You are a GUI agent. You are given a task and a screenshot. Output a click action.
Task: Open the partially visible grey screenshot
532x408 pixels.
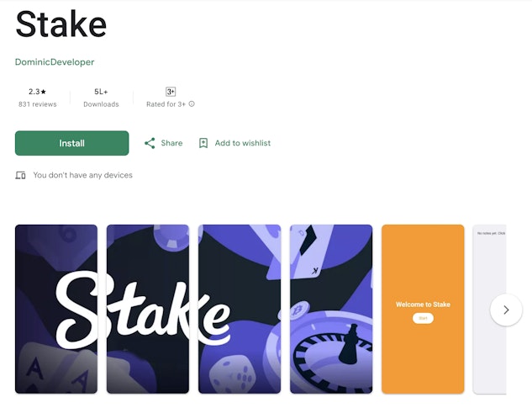click(489, 309)
